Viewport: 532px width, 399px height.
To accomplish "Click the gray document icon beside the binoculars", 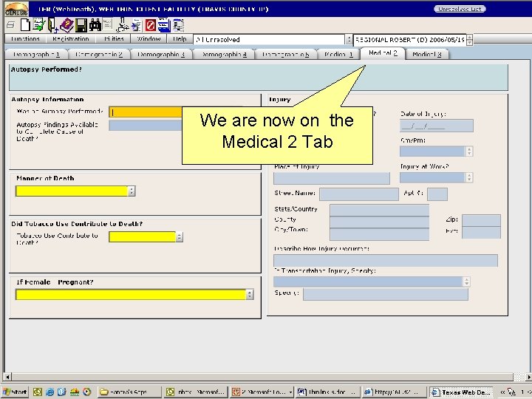I will (108, 24).
